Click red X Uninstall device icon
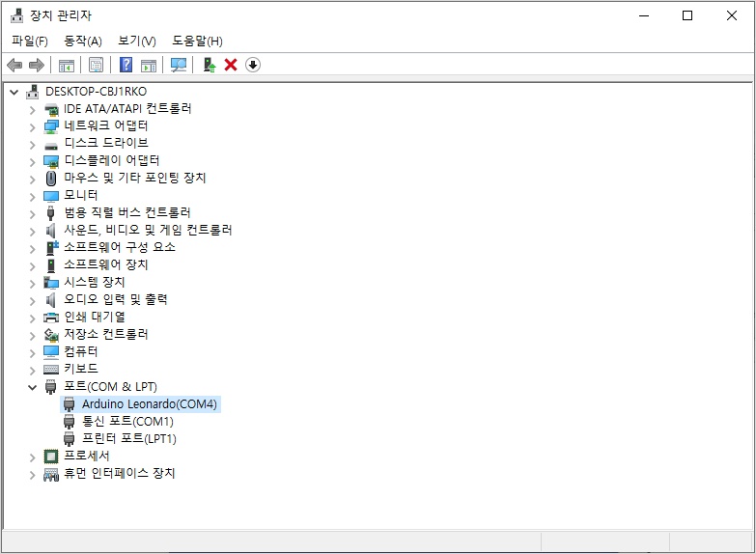The width and height of the screenshot is (756, 554). pos(231,65)
